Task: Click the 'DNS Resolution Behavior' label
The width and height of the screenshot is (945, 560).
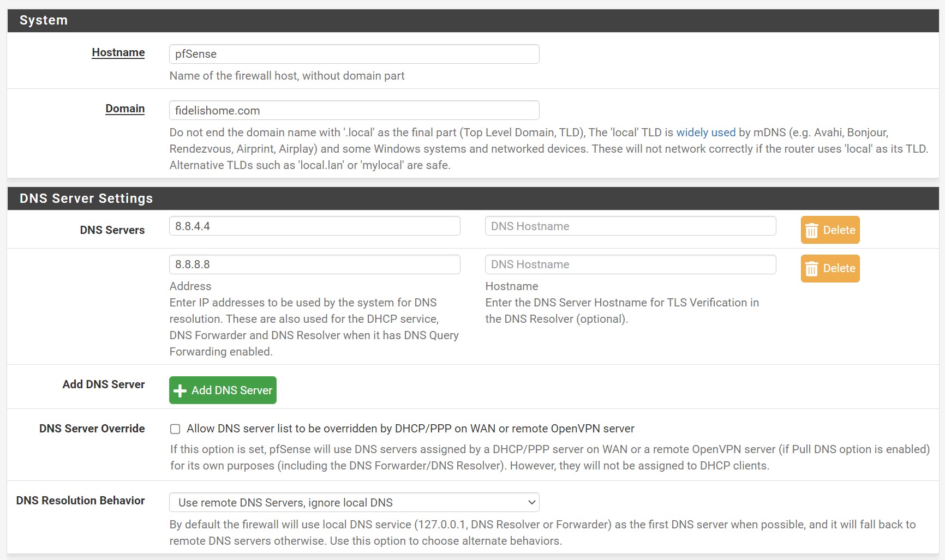Action: pyautogui.click(x=81, y=501)
